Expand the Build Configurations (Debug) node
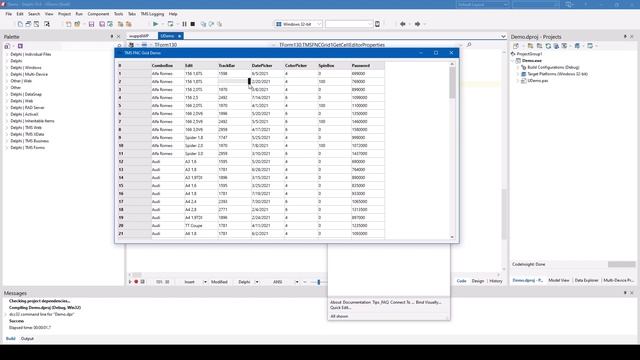This screenshot has width=640, height=360. pos(518,67)
